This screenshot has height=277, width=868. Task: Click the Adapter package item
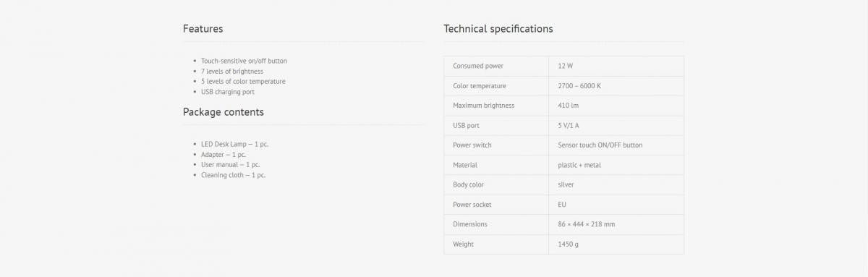point(224,154)
